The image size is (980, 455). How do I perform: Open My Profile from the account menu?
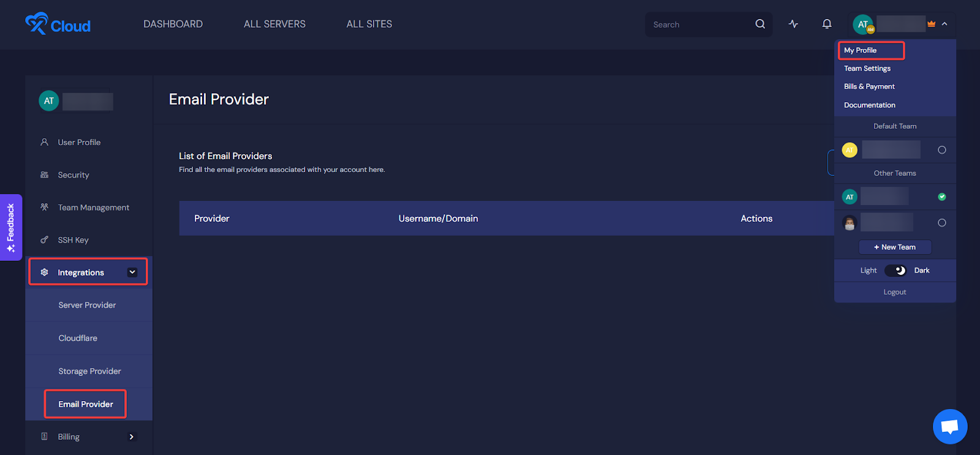(861, 50)
